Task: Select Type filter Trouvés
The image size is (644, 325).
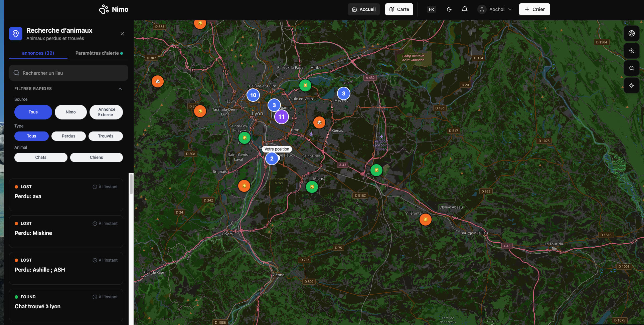Action: 106,136
